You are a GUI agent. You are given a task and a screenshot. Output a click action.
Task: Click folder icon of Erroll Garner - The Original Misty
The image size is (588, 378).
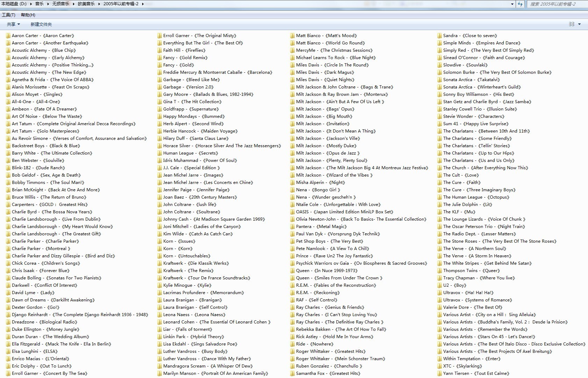tap(159, 36)
